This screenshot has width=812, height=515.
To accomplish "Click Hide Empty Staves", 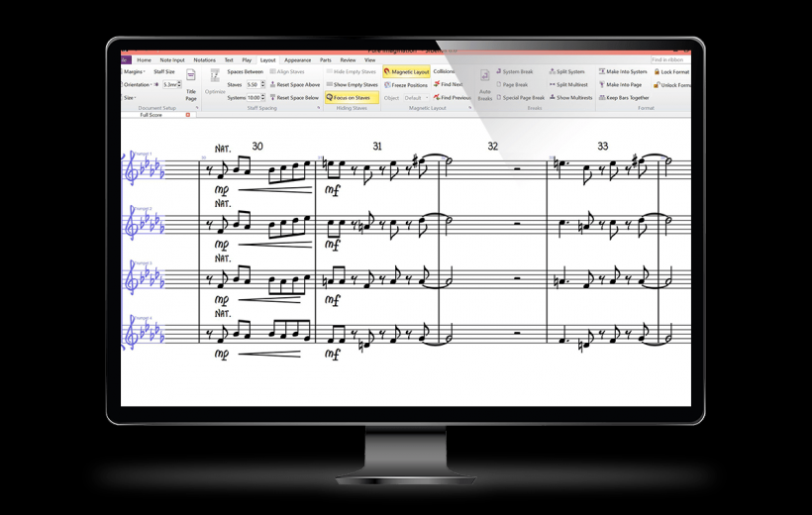I will point(352,72).
